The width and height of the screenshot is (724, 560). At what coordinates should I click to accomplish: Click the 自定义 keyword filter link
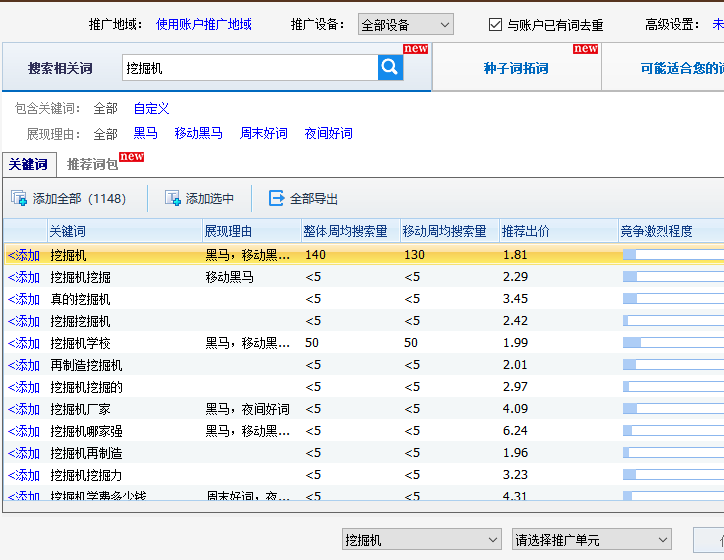151,108
